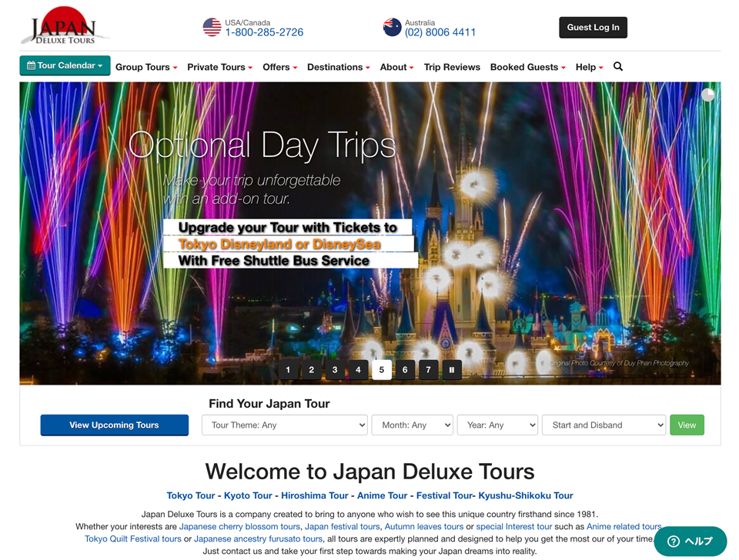Click the Australia flag icon
The image size is (739, 560).
[x=392, y=28]
